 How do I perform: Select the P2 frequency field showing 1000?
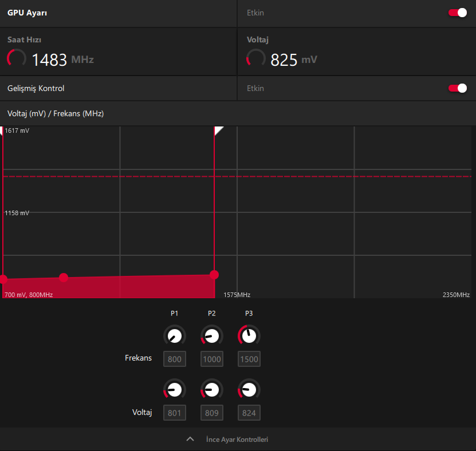(x=212, y=359)
